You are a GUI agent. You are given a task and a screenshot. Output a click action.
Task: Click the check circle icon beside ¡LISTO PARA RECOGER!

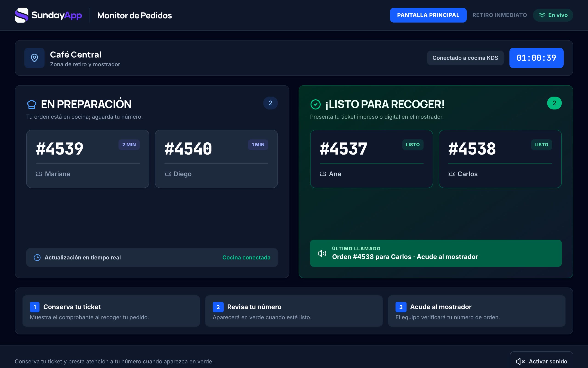315,104
